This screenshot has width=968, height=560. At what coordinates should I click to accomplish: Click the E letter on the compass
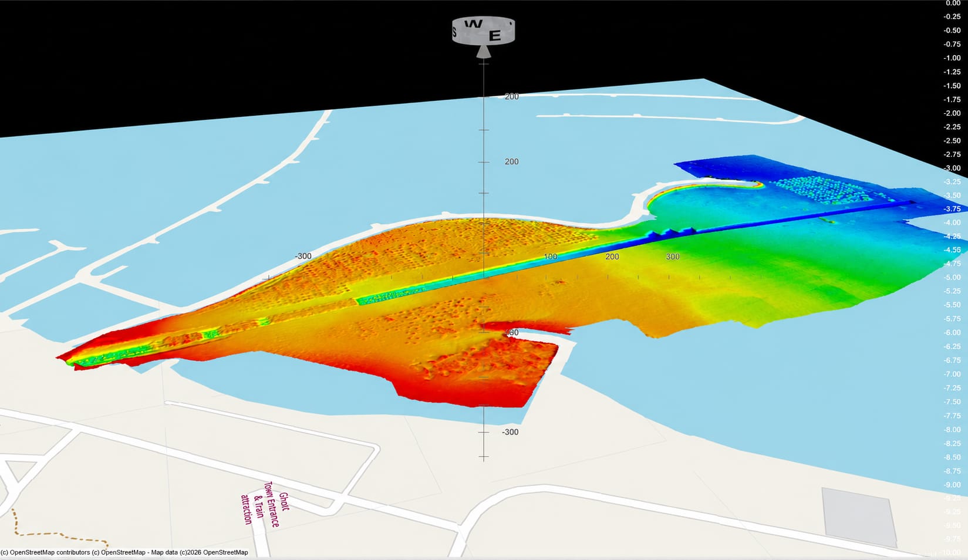tap(495, 36)
